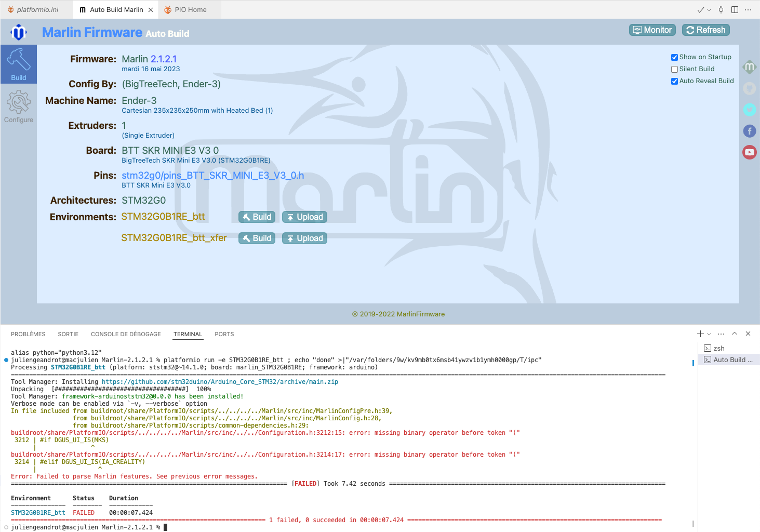Open the Marlin website icon on the right
The width and height of the screenshot is (760, 532).
click(749, 66)
